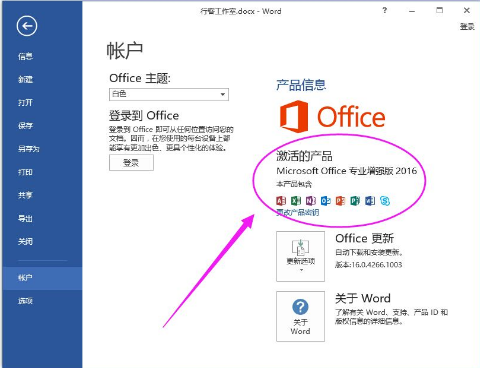Click the OneNote app icon
Viewport: 480px width, 368px height.
[311, 201]
